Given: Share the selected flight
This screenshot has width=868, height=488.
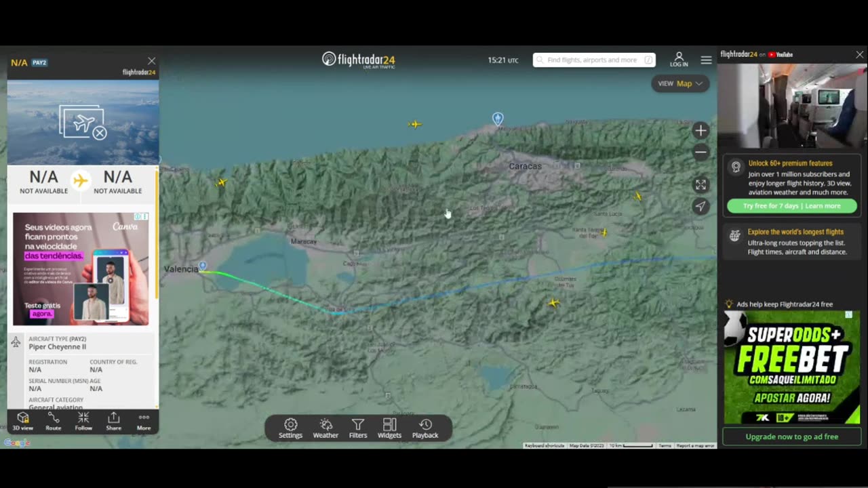Looking at the screenshot, I should tap(114, 421).
